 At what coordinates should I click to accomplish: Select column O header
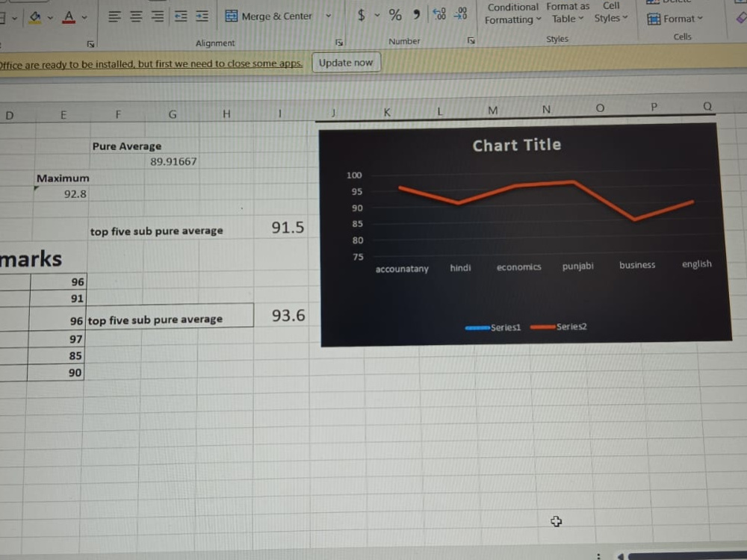pyautogui.click(x=601, y=108)
